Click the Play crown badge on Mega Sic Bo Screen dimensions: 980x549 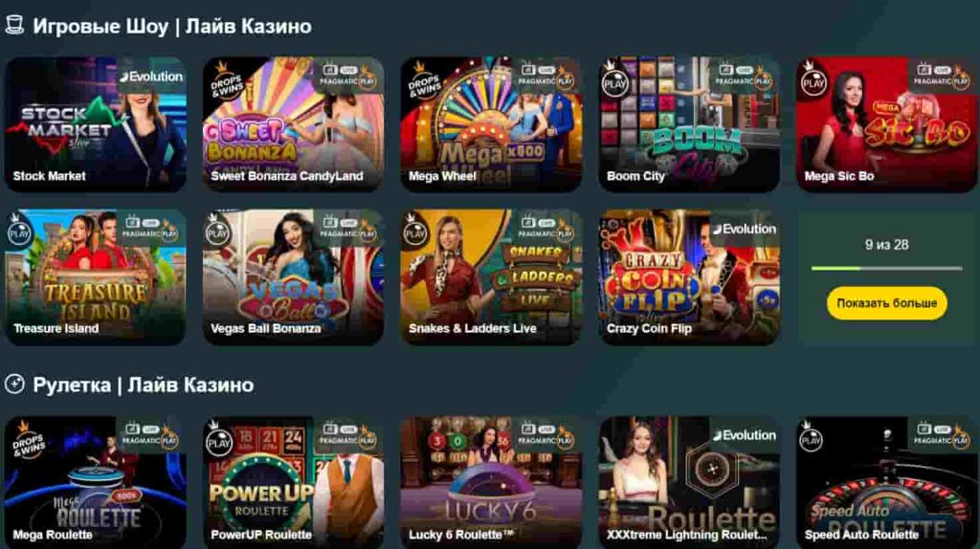tap(813, 78)
